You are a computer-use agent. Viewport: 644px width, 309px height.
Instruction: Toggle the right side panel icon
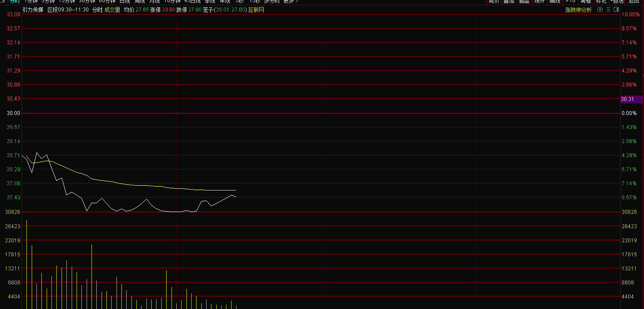(x=616, y=10)
